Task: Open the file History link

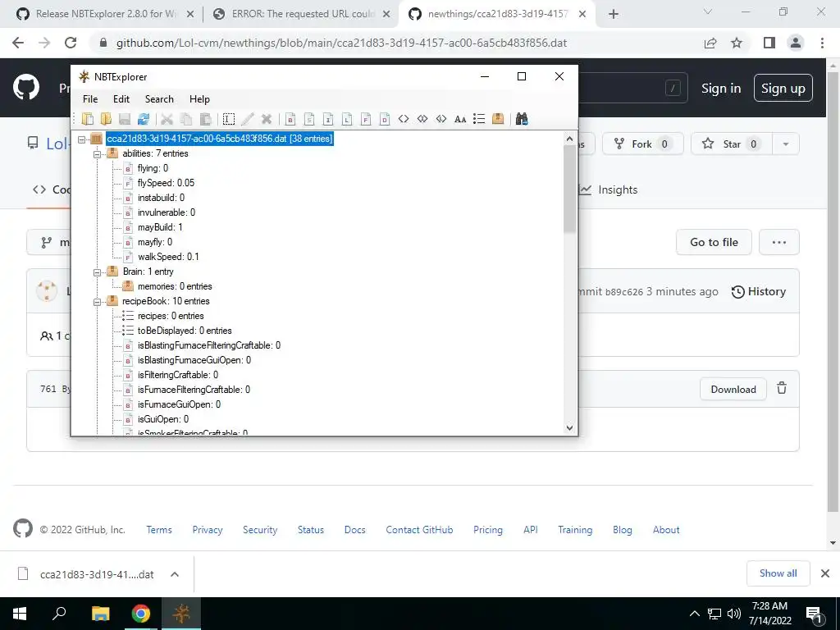Action: pos(759,291)
